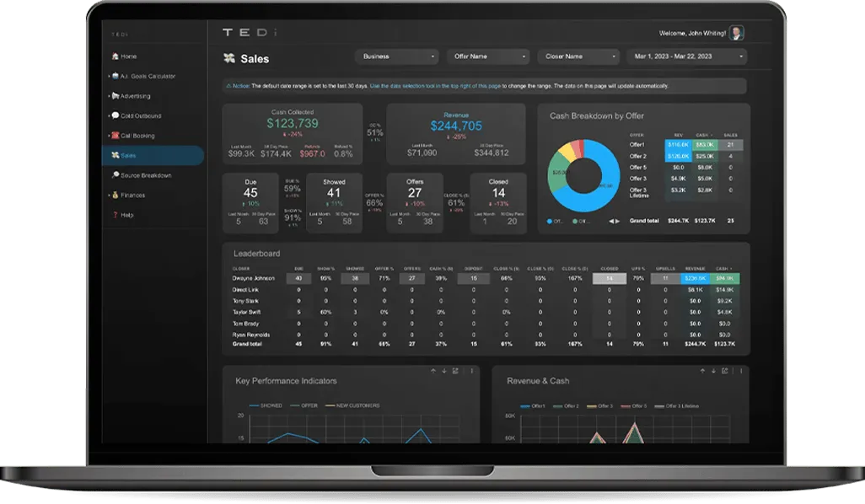Image resolution: width=865 pixels, height=504 pixels.
Task: Toggle SHOWED series in KPI chart legend
Action: click(x=266, y=405)
